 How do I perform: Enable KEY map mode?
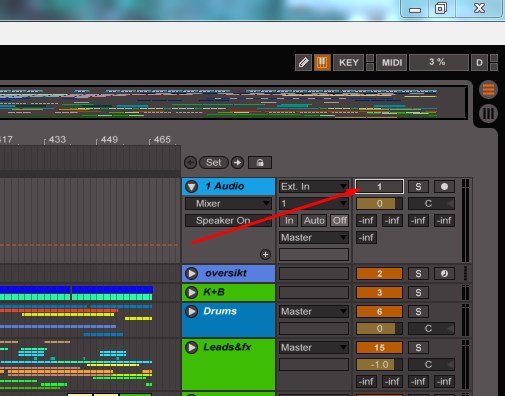[348, 62]
